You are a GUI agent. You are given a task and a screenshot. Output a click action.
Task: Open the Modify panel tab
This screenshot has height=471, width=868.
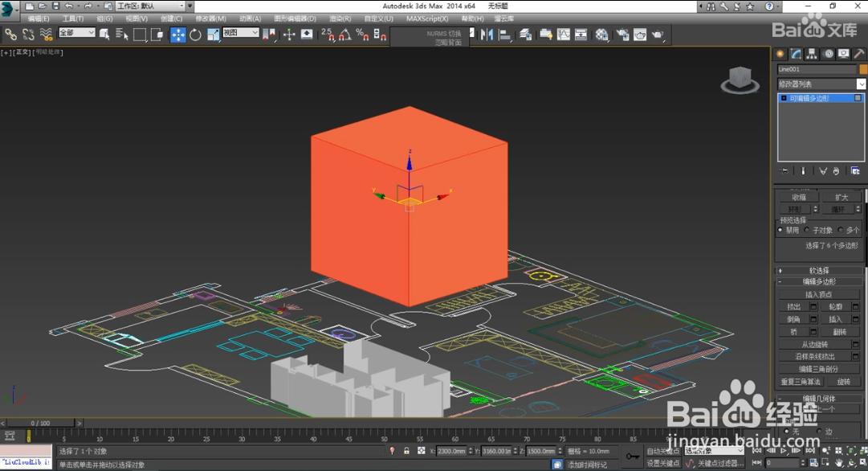click(796, 54)
